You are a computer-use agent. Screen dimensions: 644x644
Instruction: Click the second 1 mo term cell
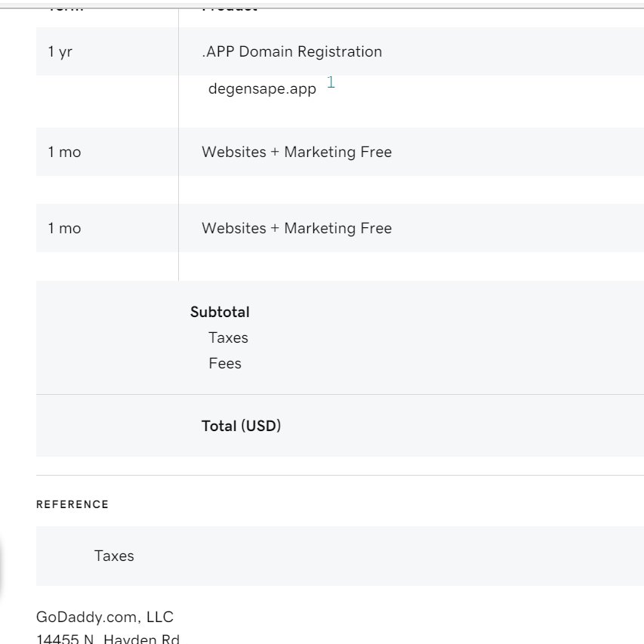point(64,228)
